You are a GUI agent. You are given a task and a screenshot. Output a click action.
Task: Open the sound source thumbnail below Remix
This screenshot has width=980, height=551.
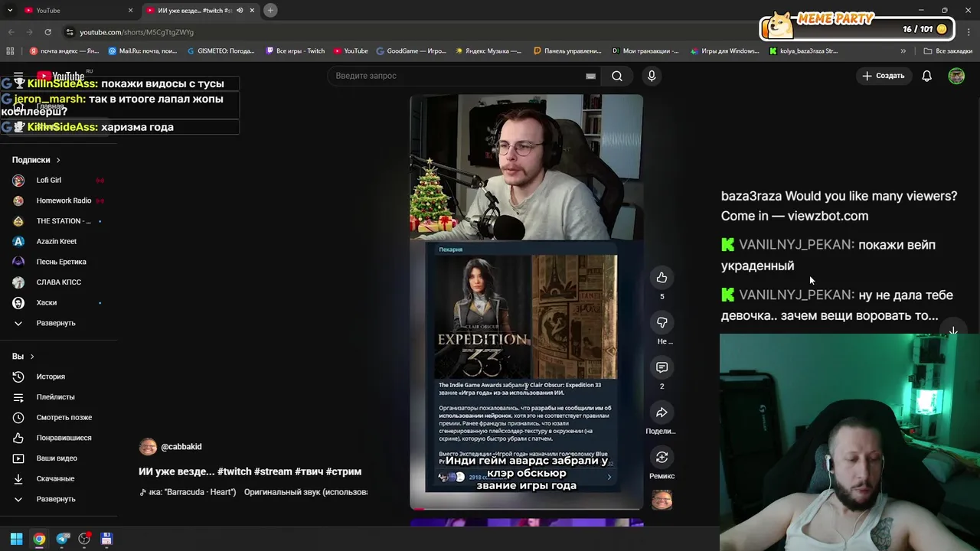click(x=661, y=500)
